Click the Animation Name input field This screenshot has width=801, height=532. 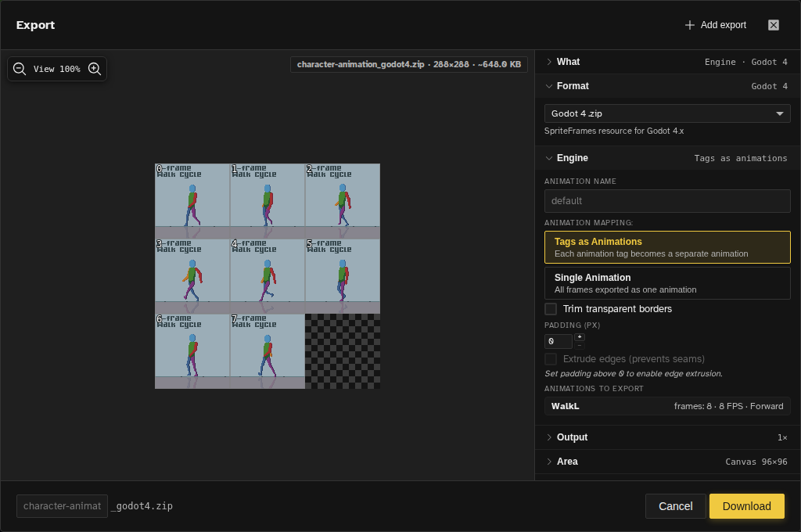pyautogui.click(x=667, y=201)
